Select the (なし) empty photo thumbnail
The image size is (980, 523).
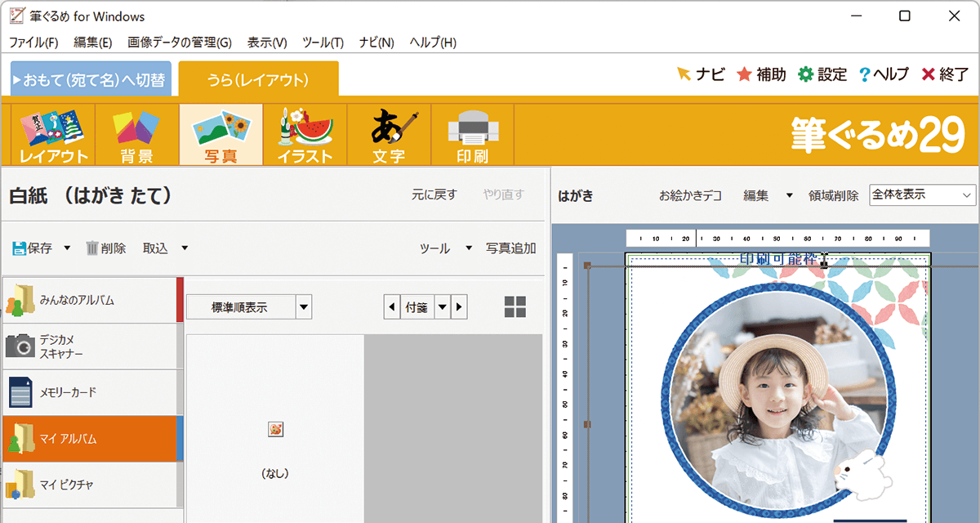tap(275, 429)
